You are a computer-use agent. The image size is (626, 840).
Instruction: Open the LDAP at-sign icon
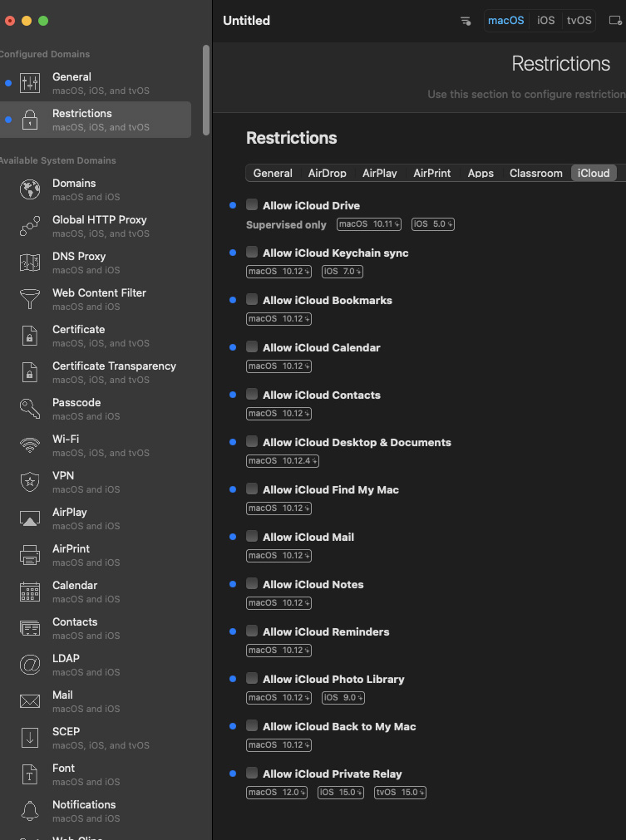(30, 665)
